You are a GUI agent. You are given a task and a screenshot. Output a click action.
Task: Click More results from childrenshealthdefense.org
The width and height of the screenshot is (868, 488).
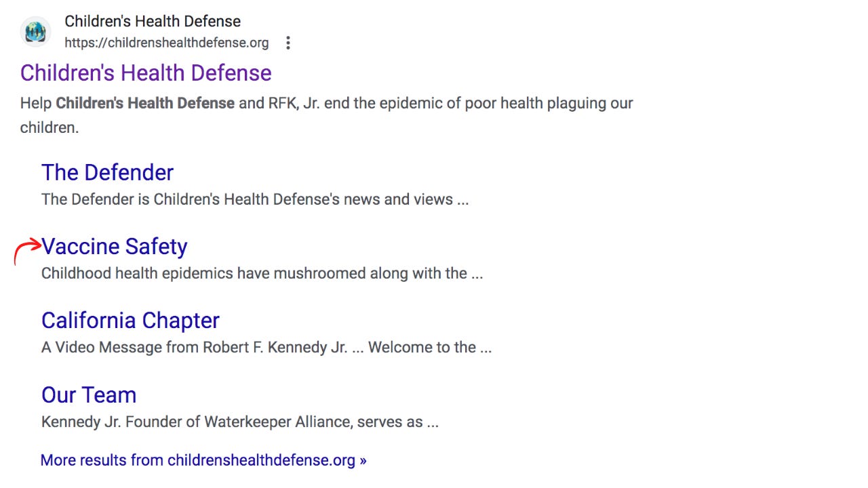tap(203, 460)
